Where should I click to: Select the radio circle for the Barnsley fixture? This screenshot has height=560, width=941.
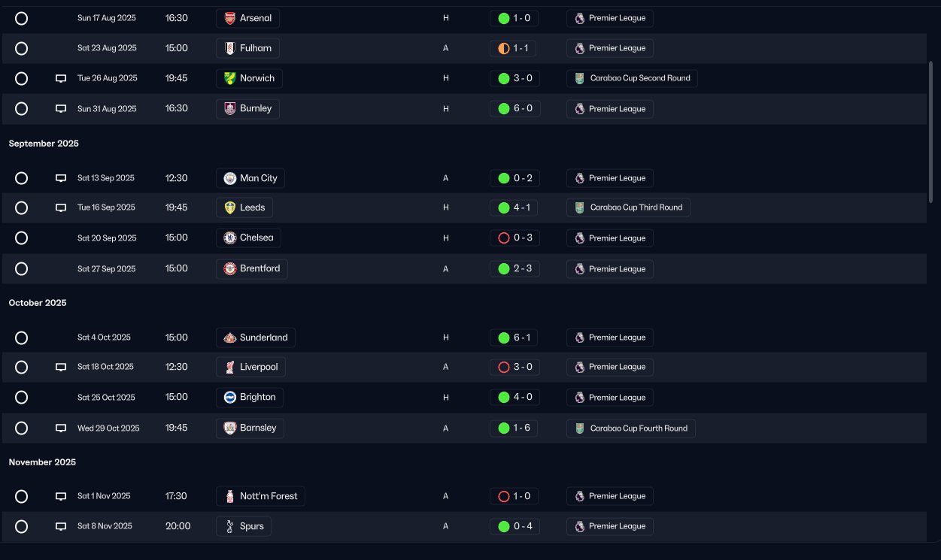click(x=21, y=428)
